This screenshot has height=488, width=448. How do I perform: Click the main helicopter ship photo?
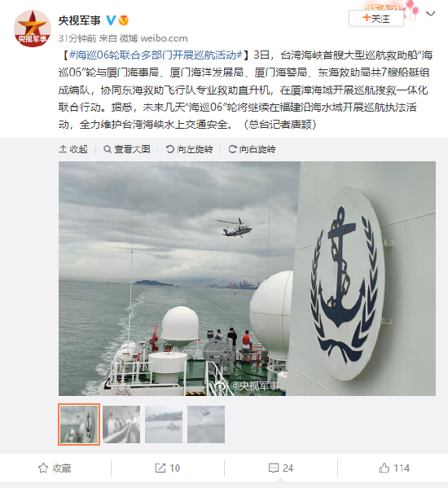(x=247, y=279)
